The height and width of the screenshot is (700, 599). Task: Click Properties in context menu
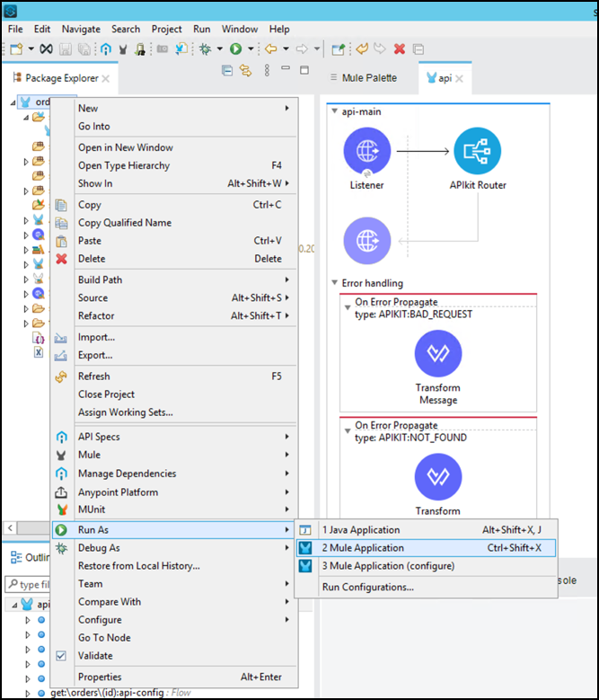tap(173, 677)
